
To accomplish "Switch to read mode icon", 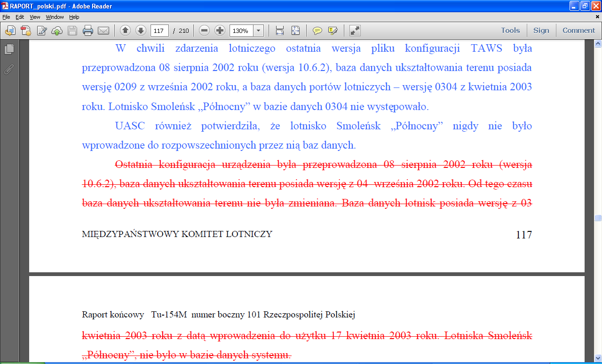I will [x=355, y=31].
